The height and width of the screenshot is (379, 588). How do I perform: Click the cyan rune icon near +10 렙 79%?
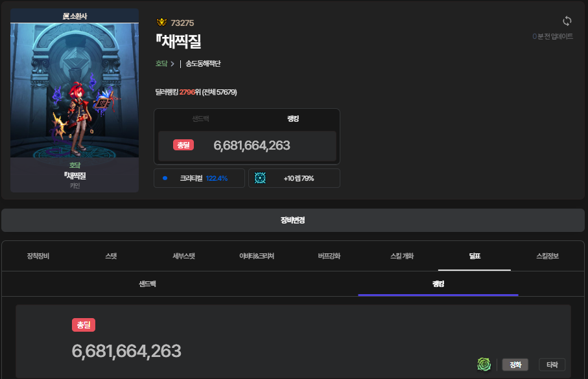pyautogui.click(x=260, y=178)
